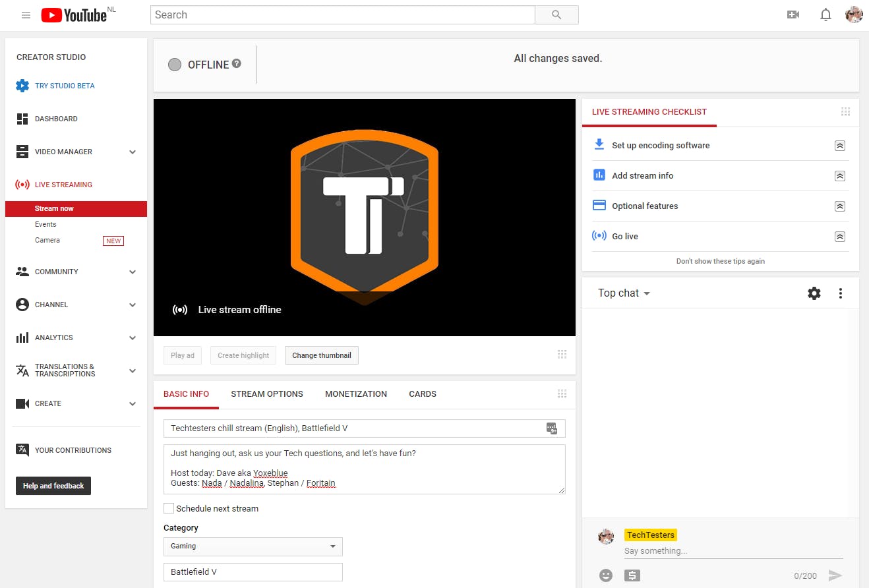Open the notifications bell
The image size is (869, 588).
[x=825, y=15]
